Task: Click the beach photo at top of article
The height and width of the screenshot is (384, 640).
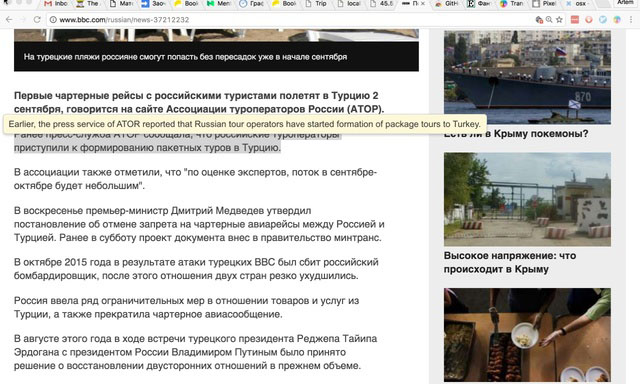Action: tap(216, 35)
